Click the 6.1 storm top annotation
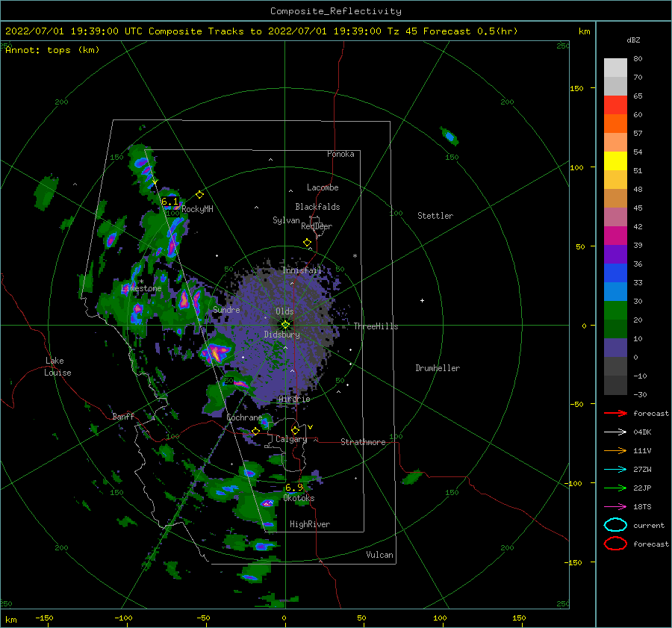The height and width of the screenshot is (628, 672). 169,202
